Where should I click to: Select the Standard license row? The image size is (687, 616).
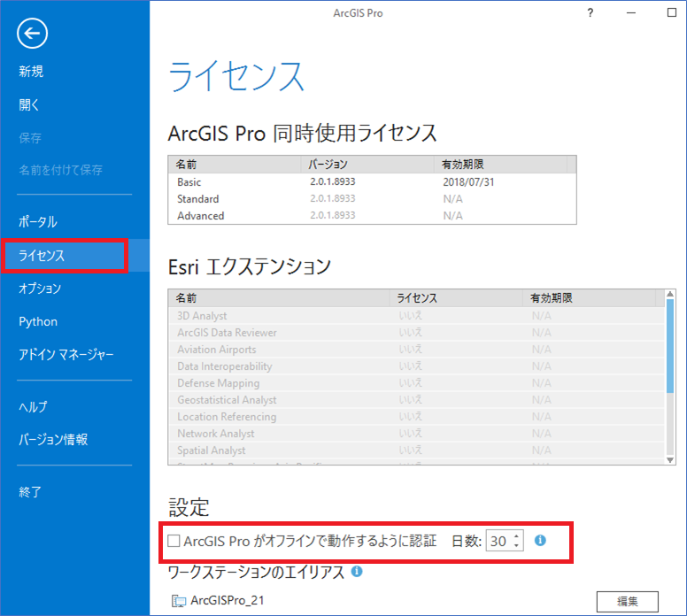pos(372,199)
